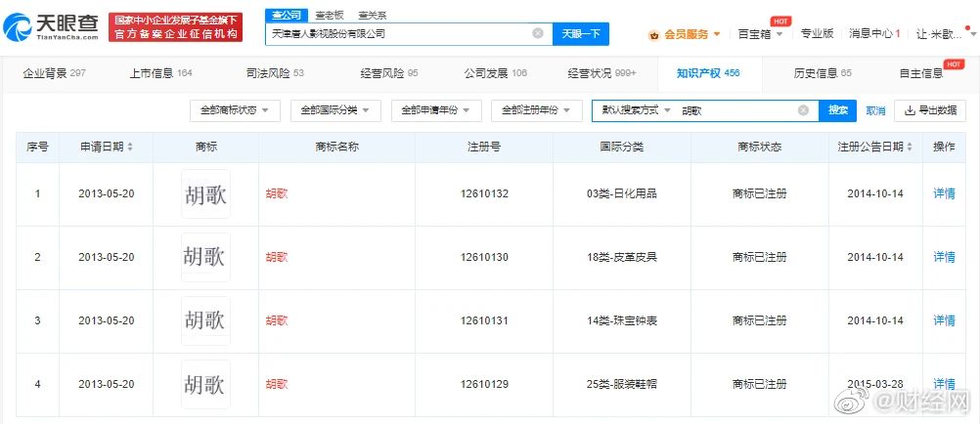This screenshot has height=424, width=980.
Task: Clear the company search box text
Action: click(538, 33)
